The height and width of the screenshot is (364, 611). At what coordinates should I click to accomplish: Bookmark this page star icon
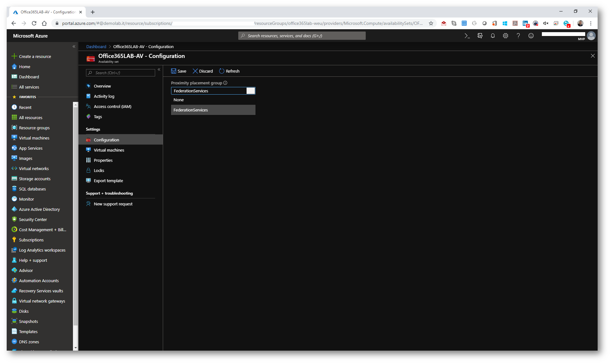431,23
